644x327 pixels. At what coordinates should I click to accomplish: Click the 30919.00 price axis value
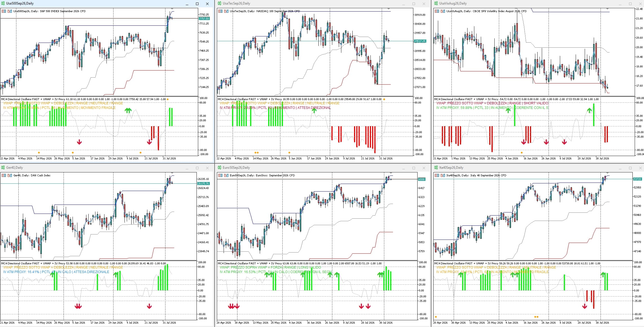click(x=420, y=15)
